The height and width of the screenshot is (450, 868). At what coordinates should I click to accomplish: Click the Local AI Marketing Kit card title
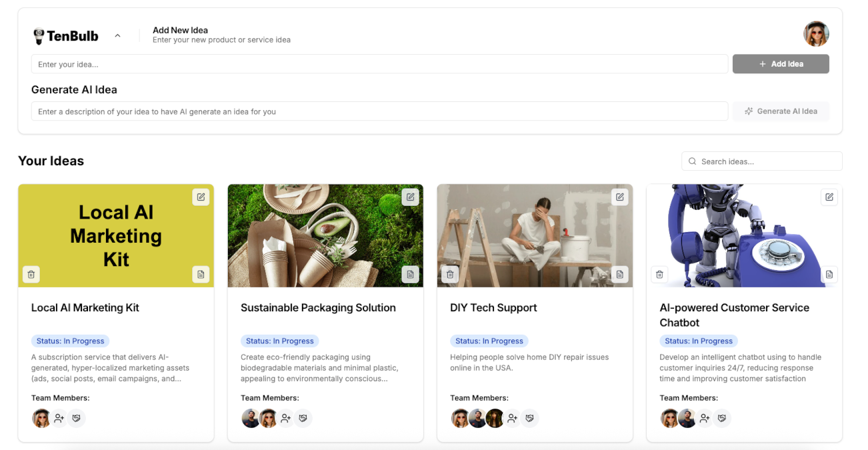(x=85, y=308)
